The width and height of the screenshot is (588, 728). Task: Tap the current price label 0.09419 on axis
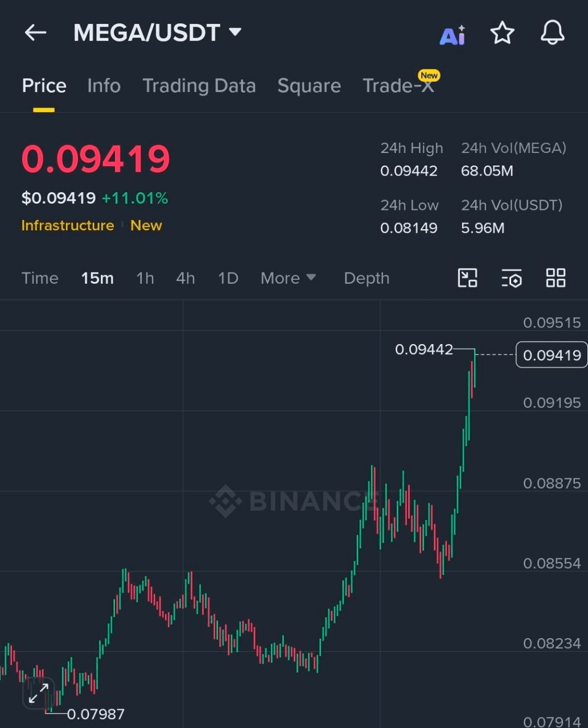coord(552,355)
